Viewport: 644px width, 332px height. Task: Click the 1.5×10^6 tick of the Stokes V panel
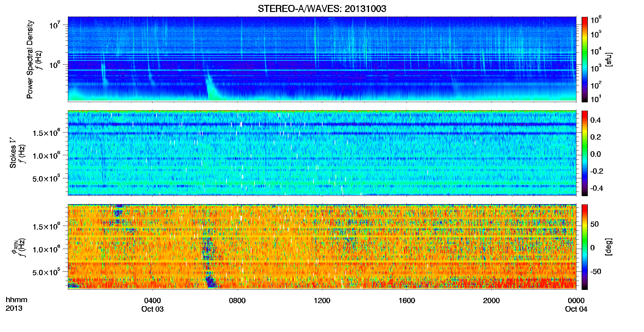[x=46, y=132]
